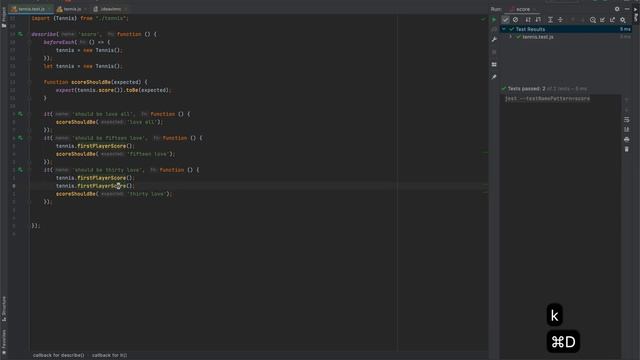This screenshot has height=360, width=640.
Task: Click the jest --testNamePattern=score console line
Action: 547,99
